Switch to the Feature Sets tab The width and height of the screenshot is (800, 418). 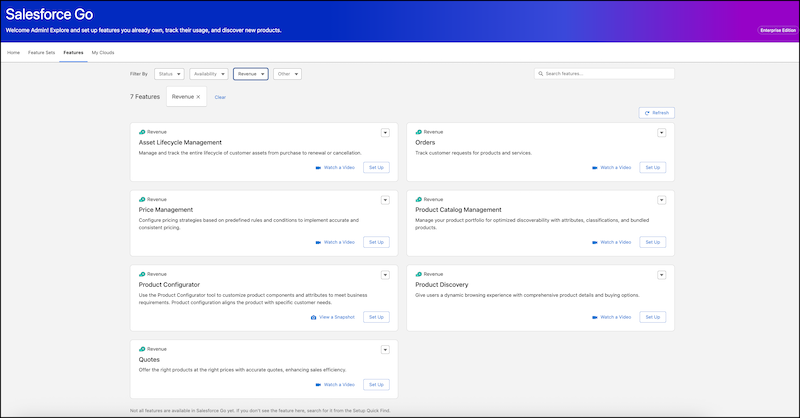[x=41, y=51]
